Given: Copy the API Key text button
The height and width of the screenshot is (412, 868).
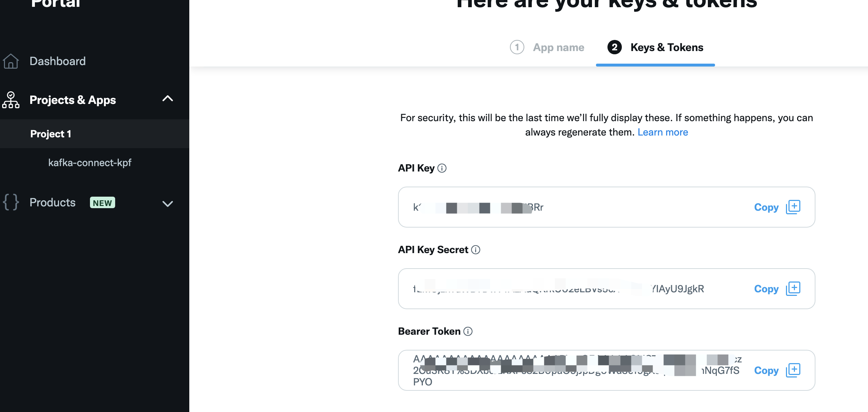Looking at the screenshot, I should click(x=767, y=207).
